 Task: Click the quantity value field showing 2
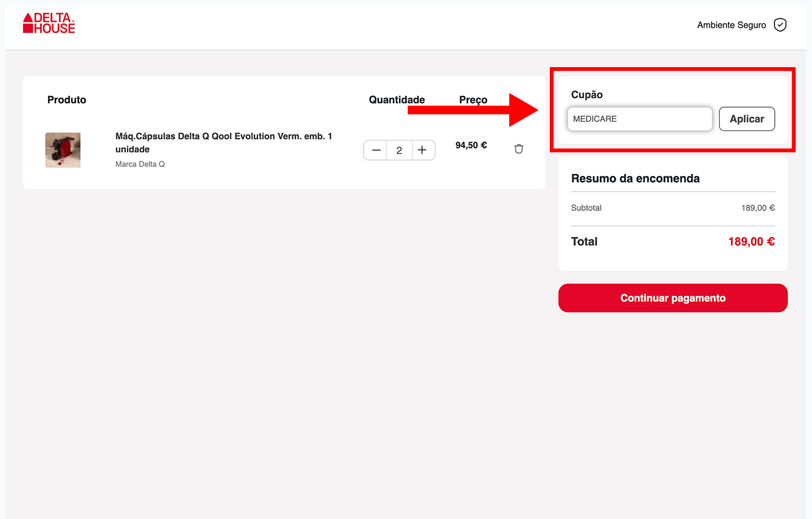pos(399,150)
